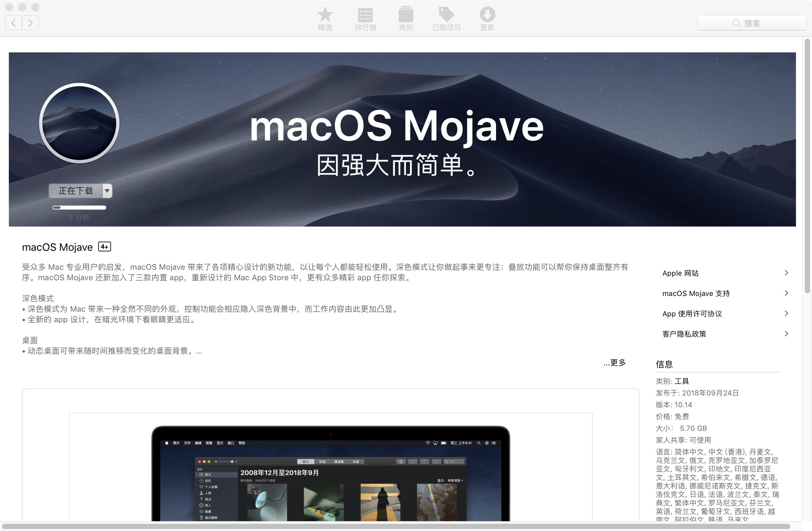Screen dimensions: 812x531
Task: Expand the macOS Mojave 支持 chevron
Action: (786, 293)
